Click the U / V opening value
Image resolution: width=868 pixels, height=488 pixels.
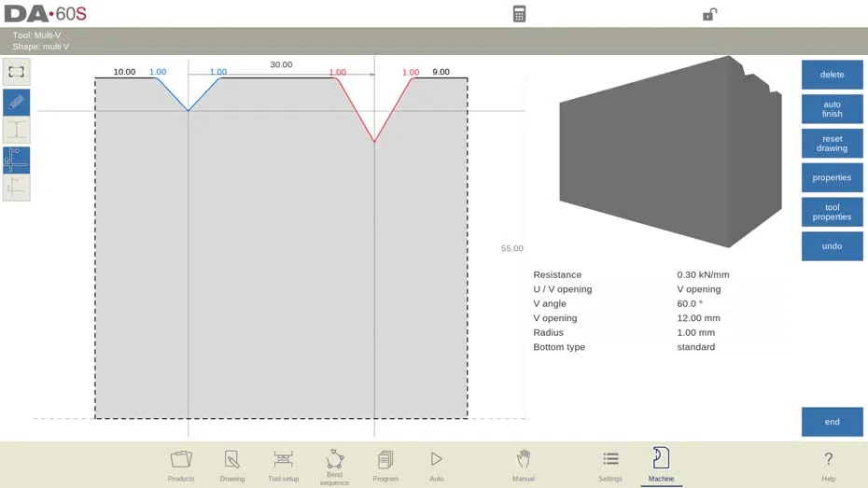(699, 289)
